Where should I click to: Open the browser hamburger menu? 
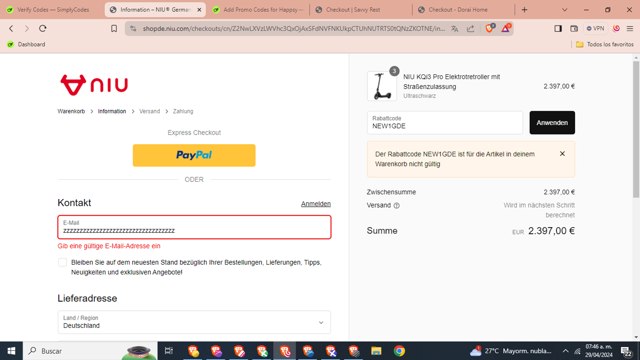630,29
